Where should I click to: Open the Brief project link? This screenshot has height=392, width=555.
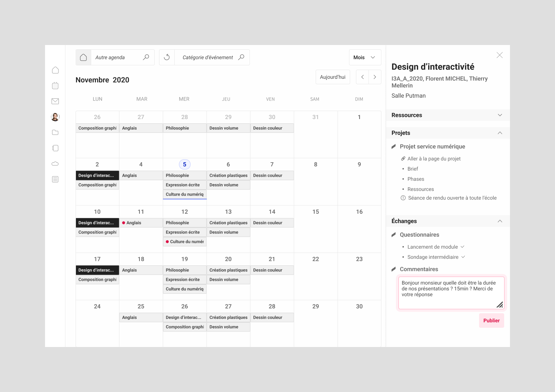413,169
